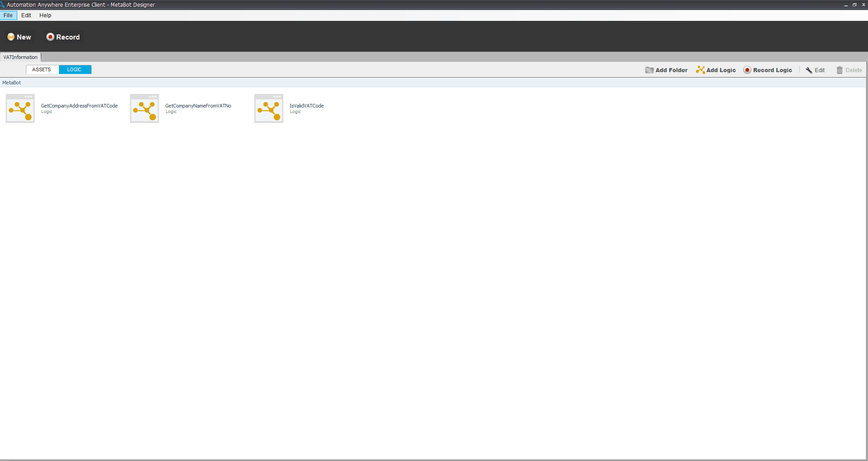Click the Add Logic label
The height and width of the screenshot is (461, 868).
point(721,70)
